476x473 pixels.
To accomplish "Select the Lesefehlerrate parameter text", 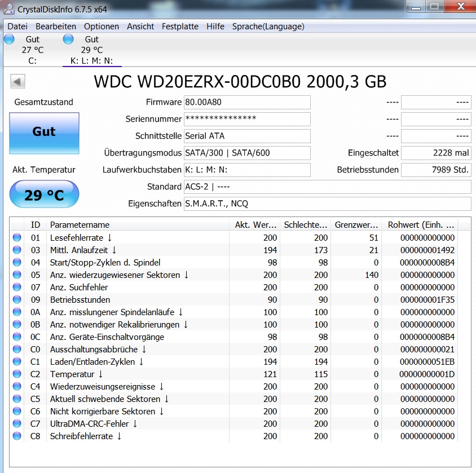I will [x=81, y=237].
